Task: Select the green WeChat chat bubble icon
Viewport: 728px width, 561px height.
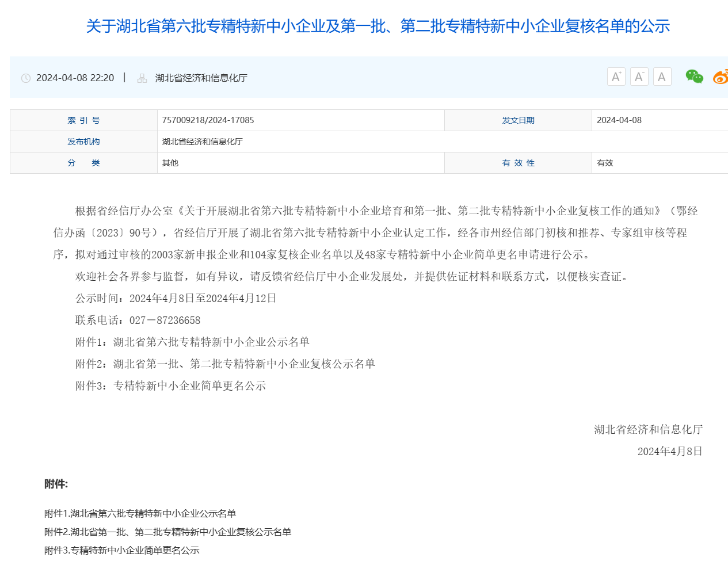Action: pos(693,76)
